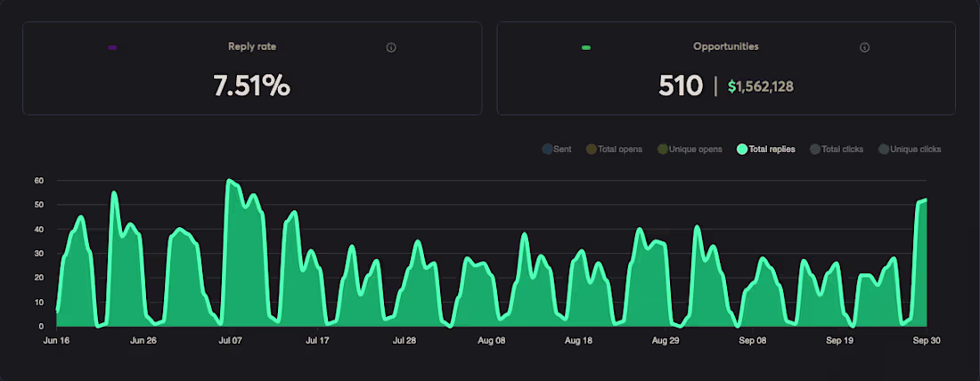This screenshot has width=980, height=381.
Task: Hide the Total replies series
Action: tap(766, 150)
